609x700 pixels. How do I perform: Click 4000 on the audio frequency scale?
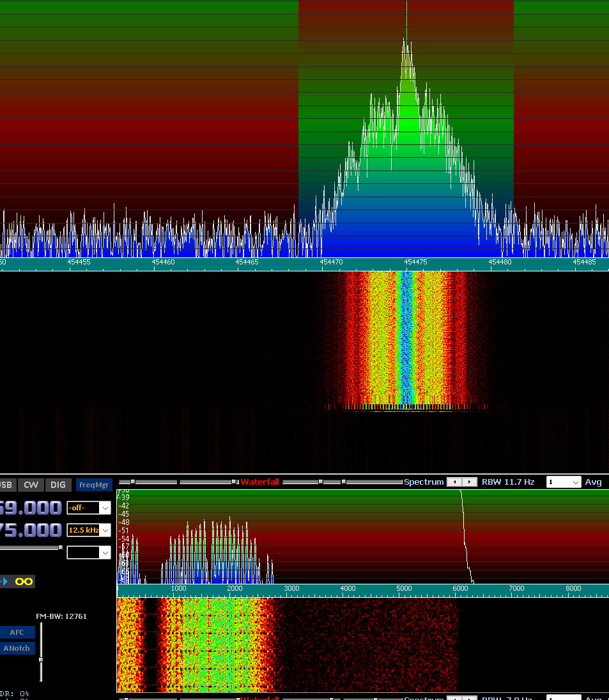click(x=348, y=588)
